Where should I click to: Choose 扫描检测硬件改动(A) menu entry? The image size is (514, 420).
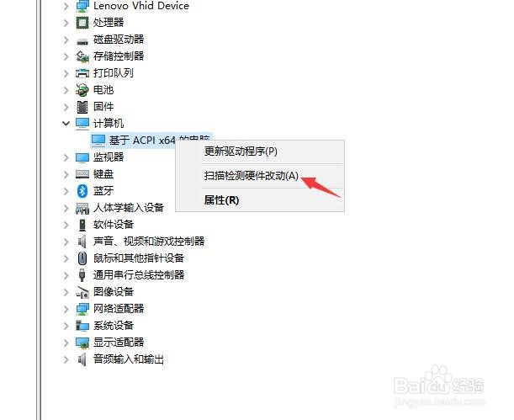(252, 176)
